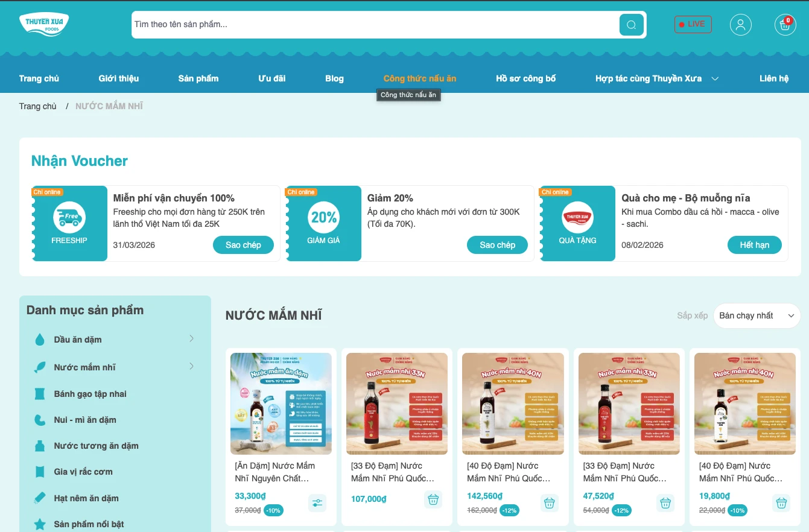This screenshot has width=809, height=532.
Task: Open the shopping cart icon
Action: pos(785,25)
